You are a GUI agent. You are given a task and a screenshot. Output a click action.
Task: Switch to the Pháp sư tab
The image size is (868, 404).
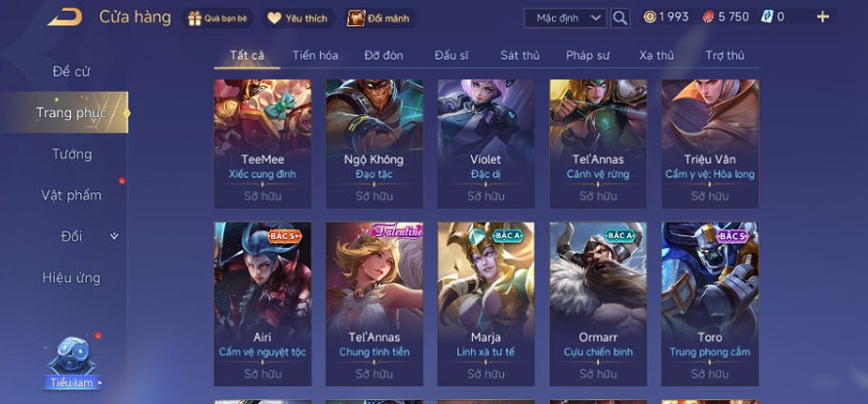587,56
